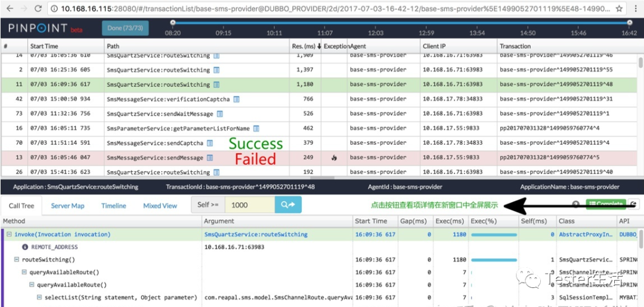Select the SmsMessageService:verificationCaptcha row path
Image resolution: width=644 pixels, height=307 pixels.
click(x=169, y=100)
